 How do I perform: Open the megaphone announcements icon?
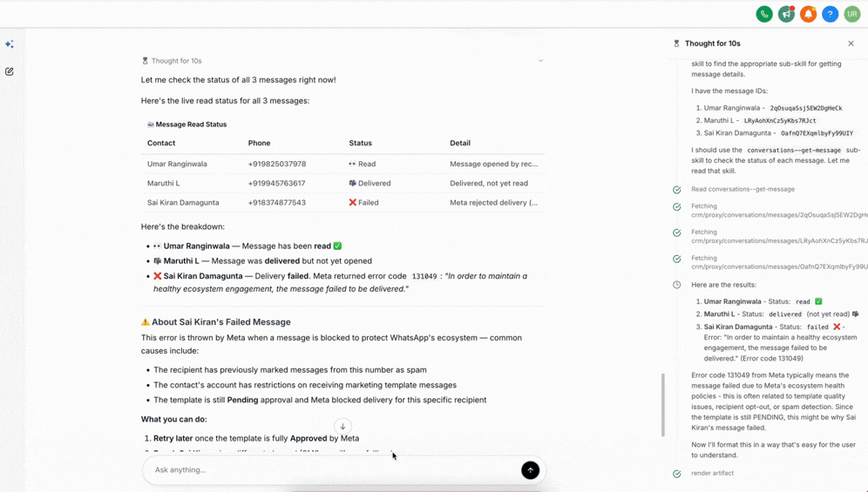point(786,14)
